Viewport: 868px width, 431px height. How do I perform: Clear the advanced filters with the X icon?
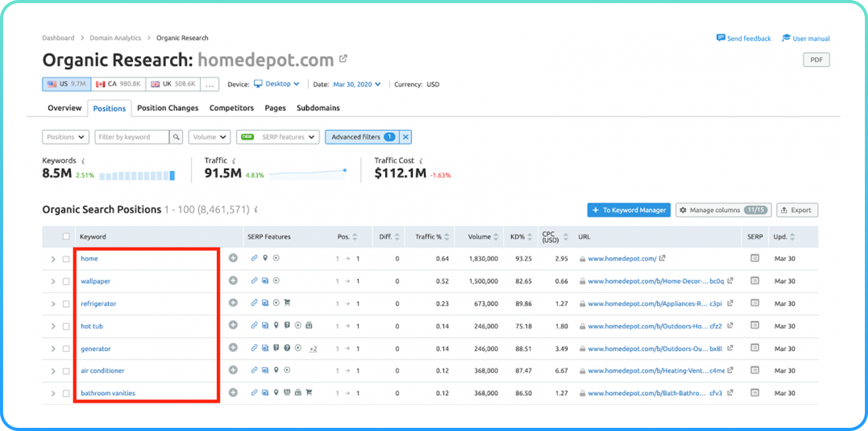[x=406, y=137]
